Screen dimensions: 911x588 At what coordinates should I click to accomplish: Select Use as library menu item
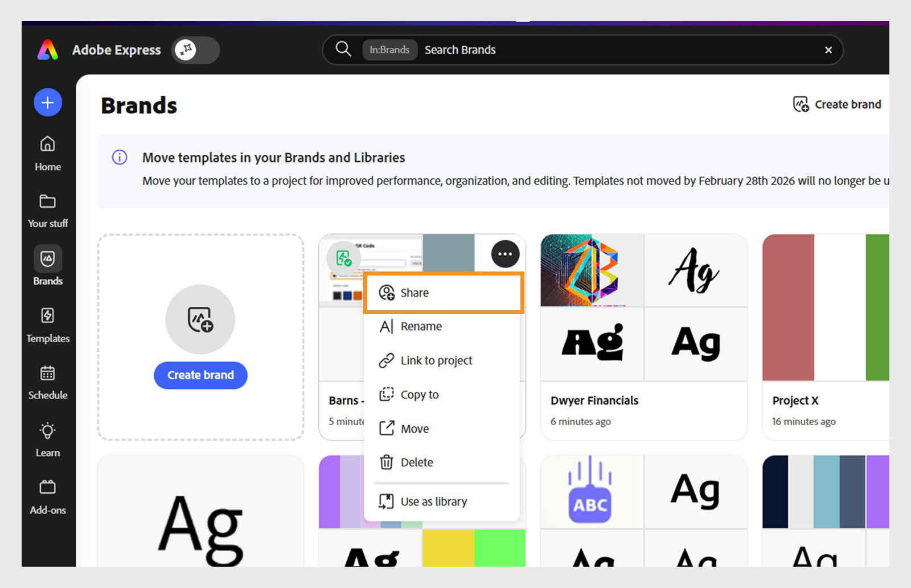[x=442, y=501]
